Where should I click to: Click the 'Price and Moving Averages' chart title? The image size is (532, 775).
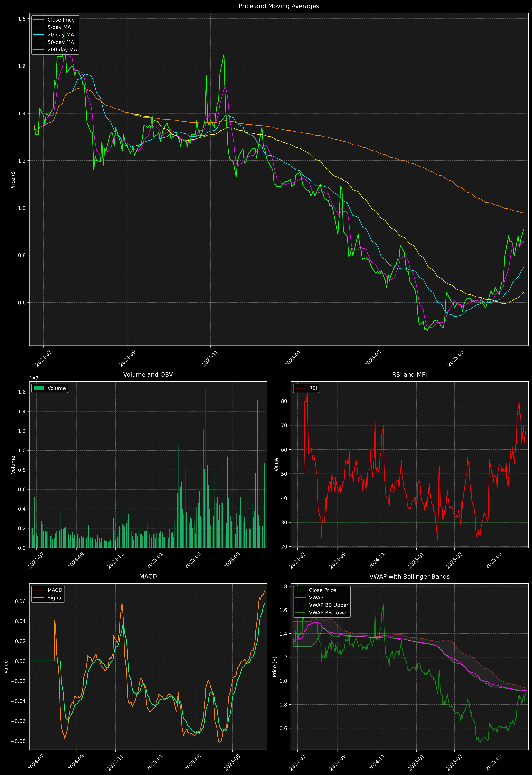(x=279, y=6)
